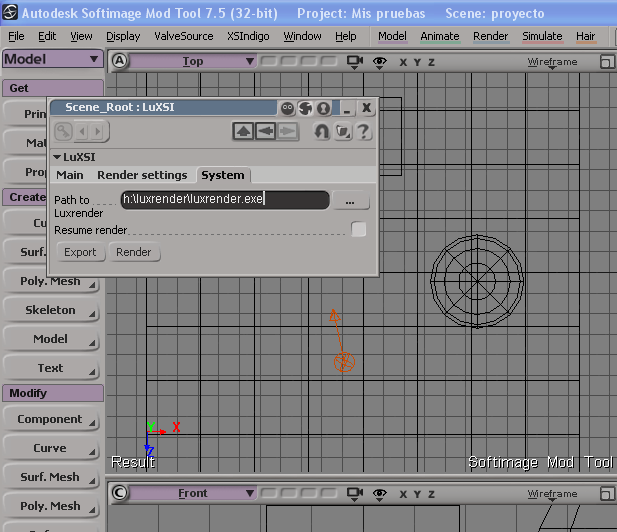
Task: Open the Front view selector dropdown
Action: (193, 493)
